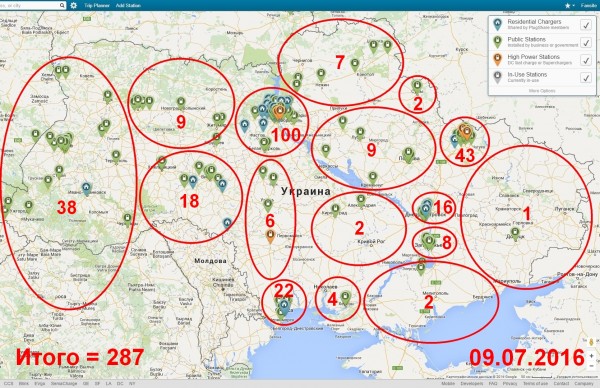600x388 pixels.
Task: Select the green station marker at Тернополь
Action: click(116, 157)
